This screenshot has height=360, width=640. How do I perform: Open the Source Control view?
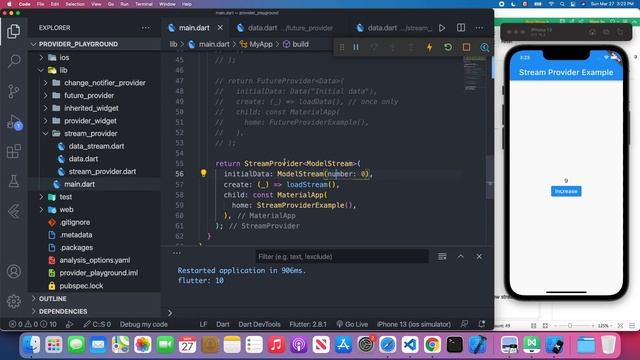tap(13, 91)
